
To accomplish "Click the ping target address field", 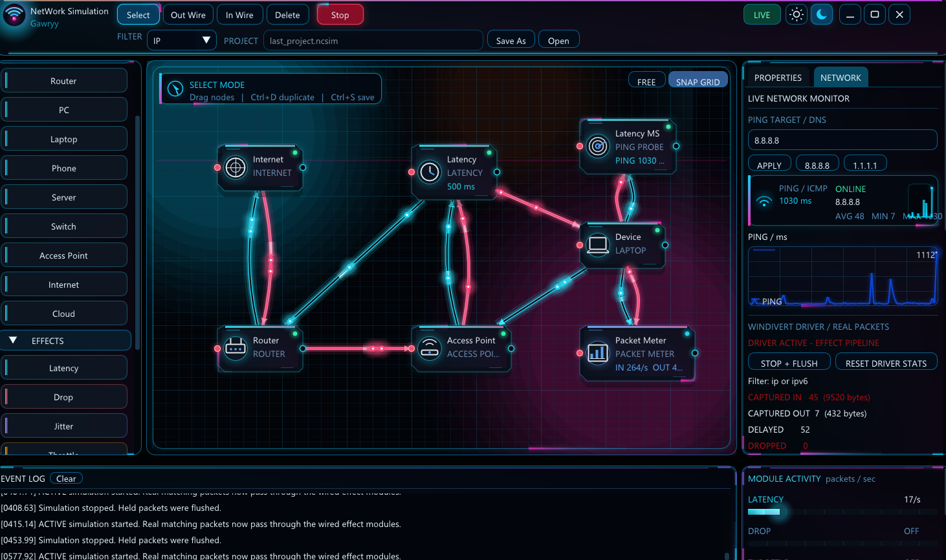I will point(842,140).
